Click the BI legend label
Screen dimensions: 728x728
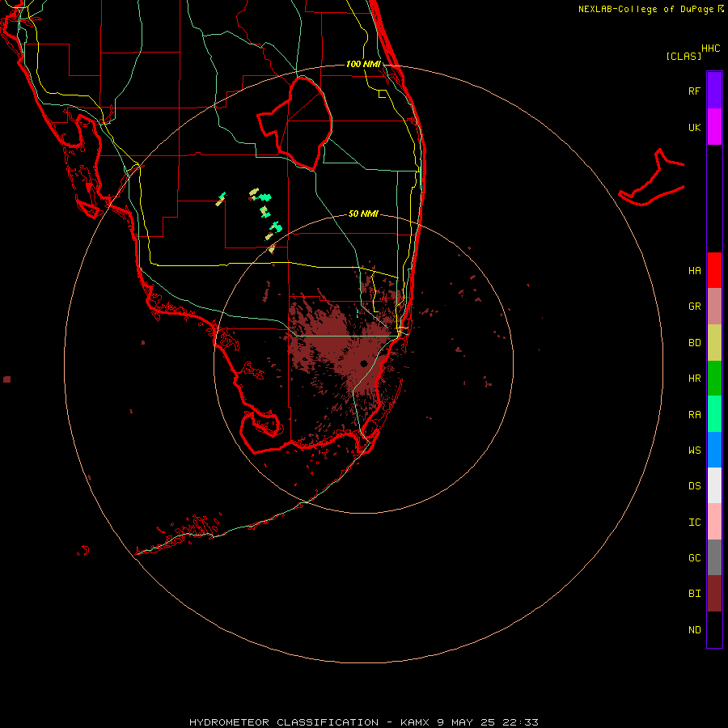coord(694,594)
